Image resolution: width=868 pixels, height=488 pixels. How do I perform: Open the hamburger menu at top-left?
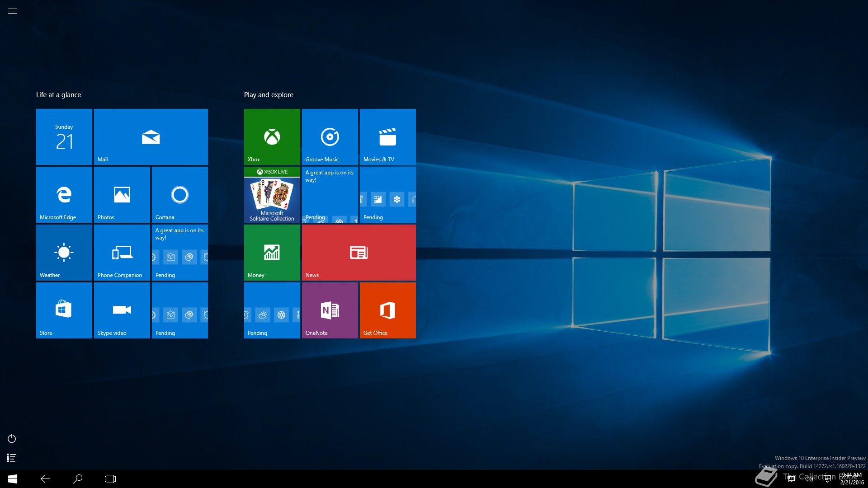pos(13,11)
